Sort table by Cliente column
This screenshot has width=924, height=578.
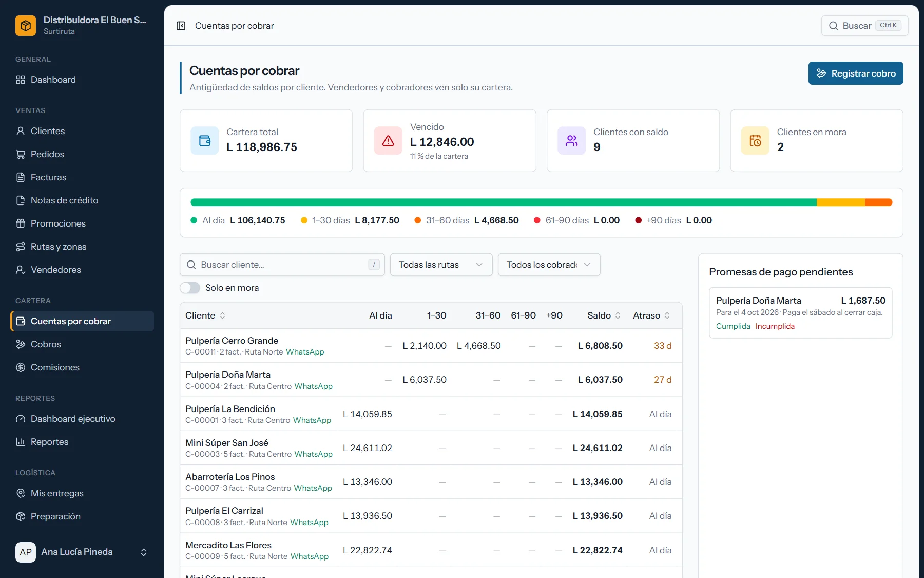[x=205, y=315]
